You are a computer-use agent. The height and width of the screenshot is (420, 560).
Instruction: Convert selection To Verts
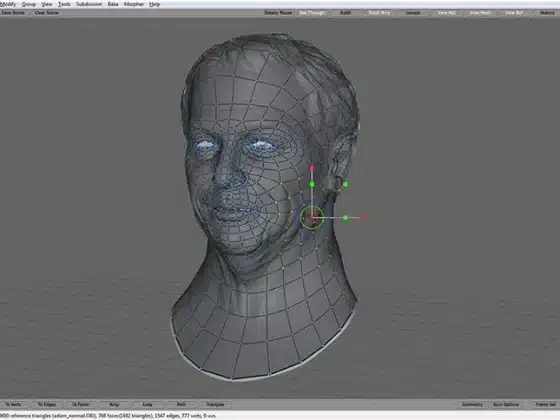pos(13,405)
